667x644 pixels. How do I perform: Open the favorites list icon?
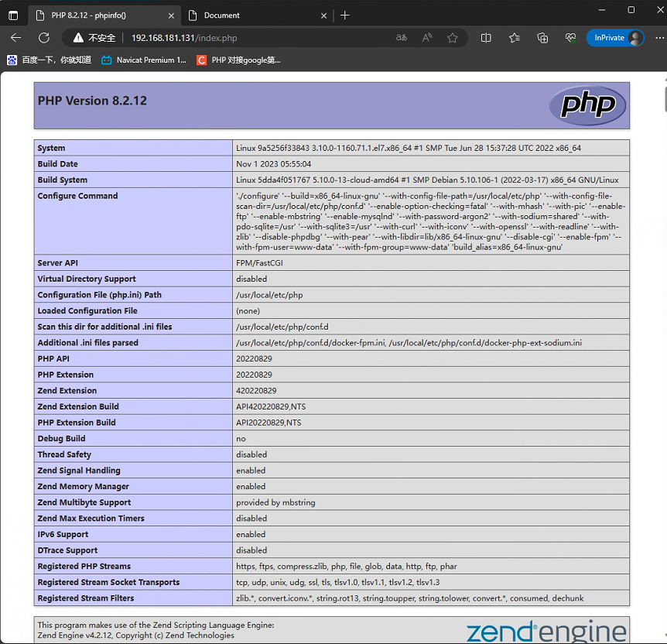click(515, 38)
